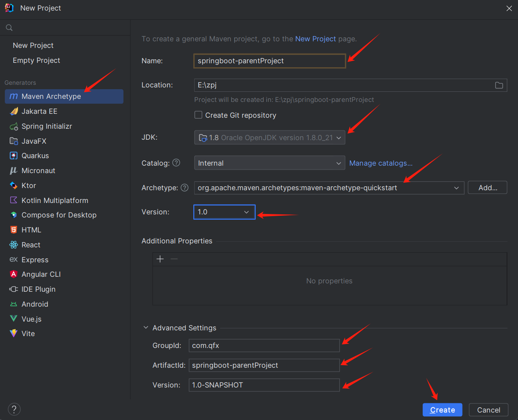
Task: Choose the Spring Initializr generator
Action: coord(64,126)
